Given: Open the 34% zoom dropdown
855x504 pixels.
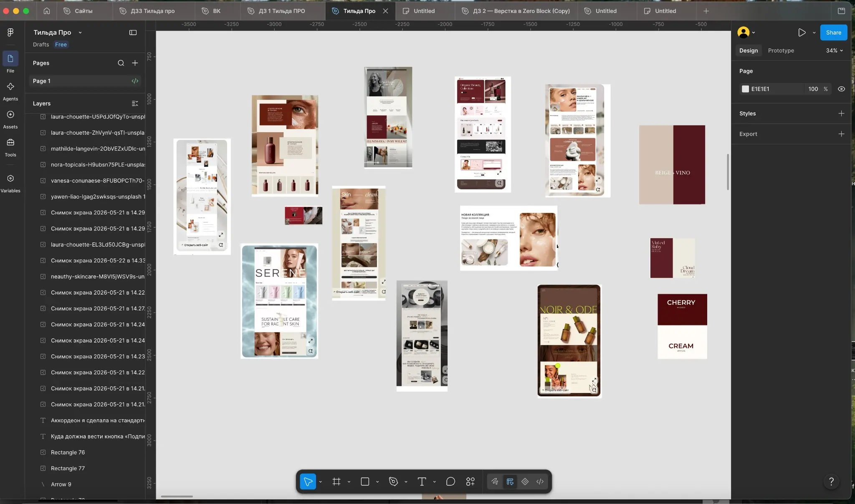Looking at the screenshot, I should 835,50.
